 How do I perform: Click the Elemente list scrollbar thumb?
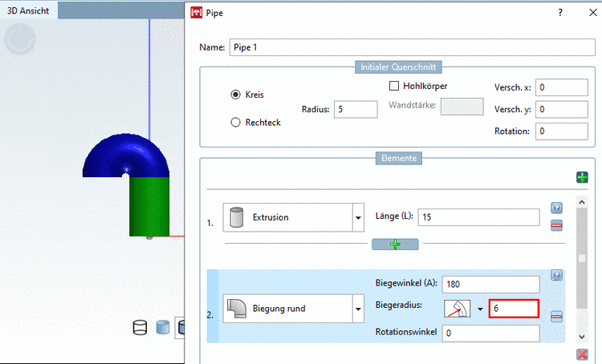pos(582,258)
